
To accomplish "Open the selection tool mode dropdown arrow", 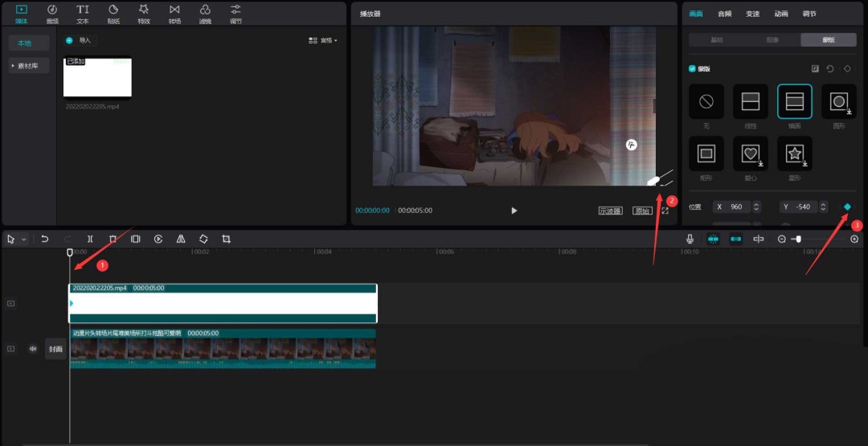I will 24,239.
